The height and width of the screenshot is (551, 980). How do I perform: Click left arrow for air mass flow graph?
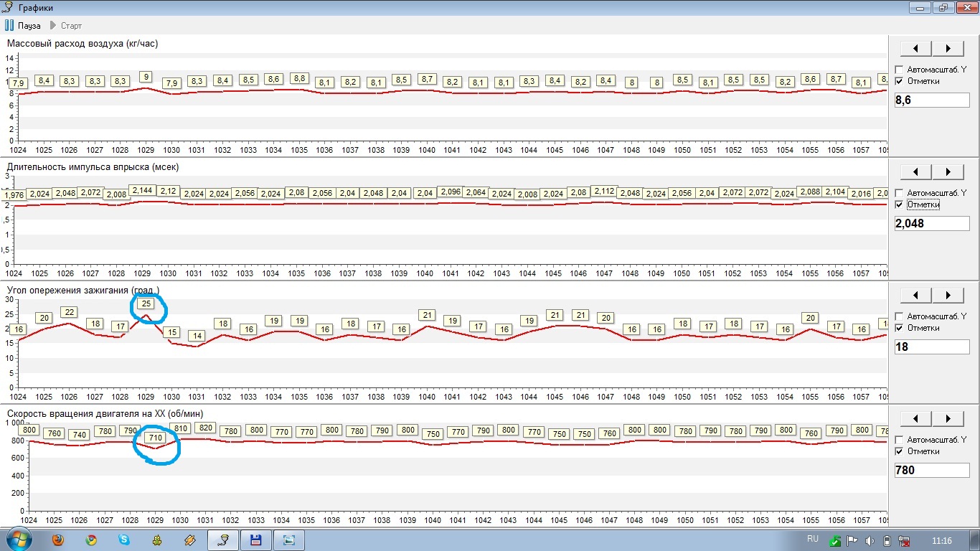point(916,48)
